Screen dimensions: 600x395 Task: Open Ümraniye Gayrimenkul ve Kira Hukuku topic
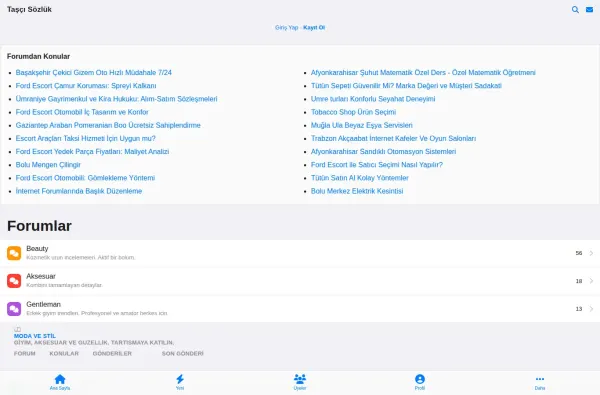coord(116,99)
